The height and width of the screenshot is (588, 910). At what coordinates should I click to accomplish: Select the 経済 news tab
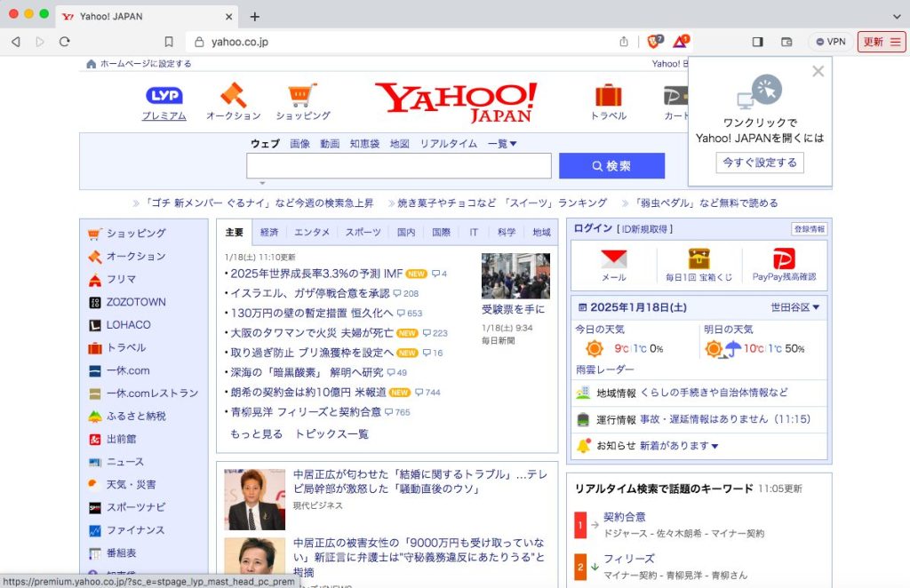tap(269, 232)
